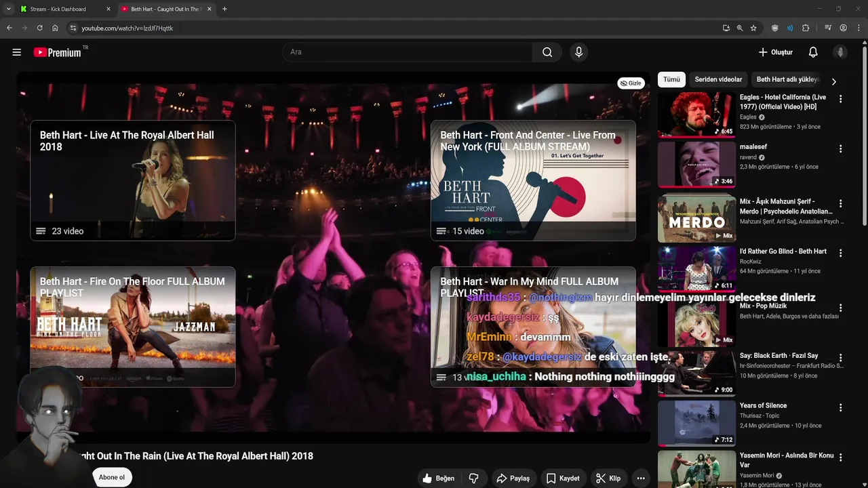Screen dimensions: 868x488
Task: Open the YouTube hamburger guide menu
Action: (17, 52)
